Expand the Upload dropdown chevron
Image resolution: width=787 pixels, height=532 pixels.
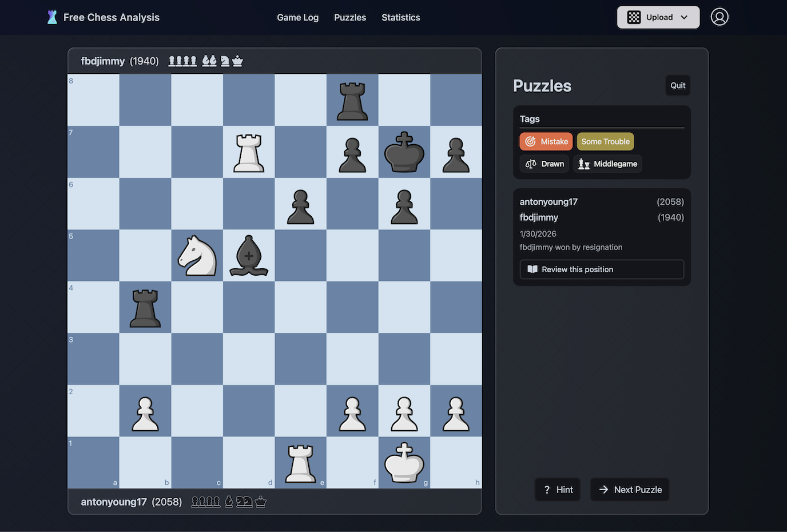684,17
